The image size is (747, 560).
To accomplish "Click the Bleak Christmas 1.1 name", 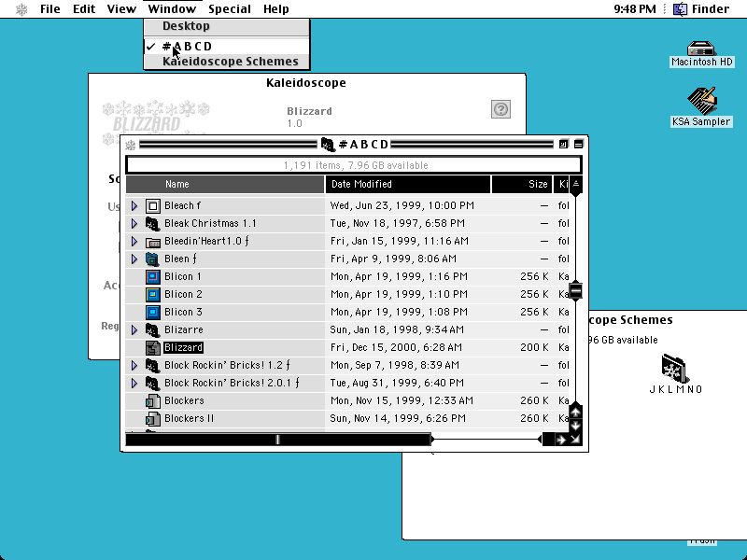I will pos(210,223).
